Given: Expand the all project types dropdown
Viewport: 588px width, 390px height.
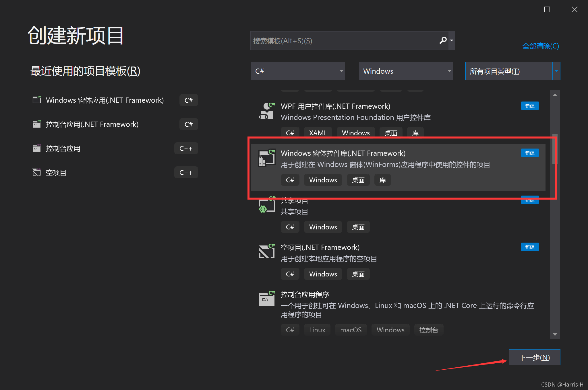Looking at the screenshot, I should (556, 71).
